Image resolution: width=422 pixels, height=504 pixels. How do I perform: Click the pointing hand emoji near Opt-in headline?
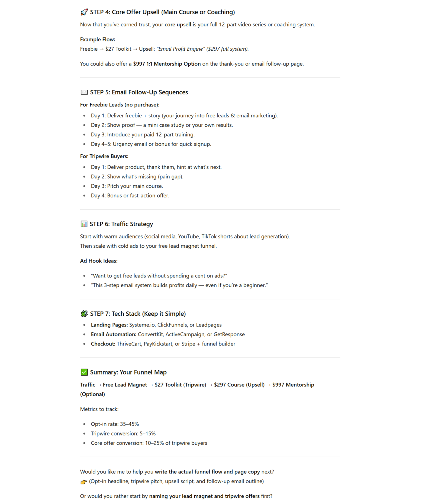83,482
